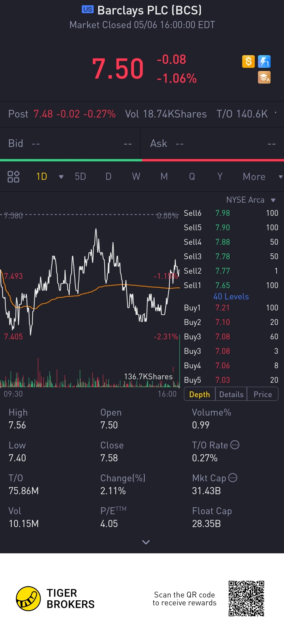Tap the P/E TTM 4.05 stat

click(x=113, y=517)
